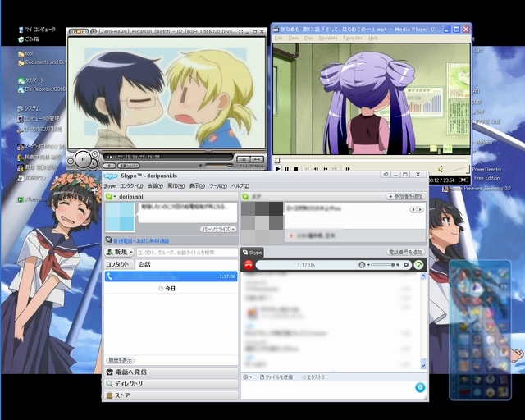Open the Navigate menu in Media Player Classic
Screen dimensions: 525x420
(328, 39)
